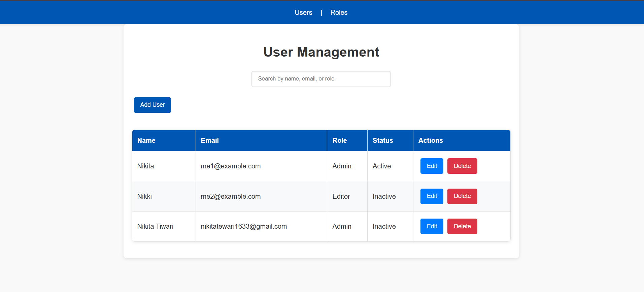The width and height of the screenshot is (644, 292).
Task: Click the Active status cell
Action: coord(390,166)
